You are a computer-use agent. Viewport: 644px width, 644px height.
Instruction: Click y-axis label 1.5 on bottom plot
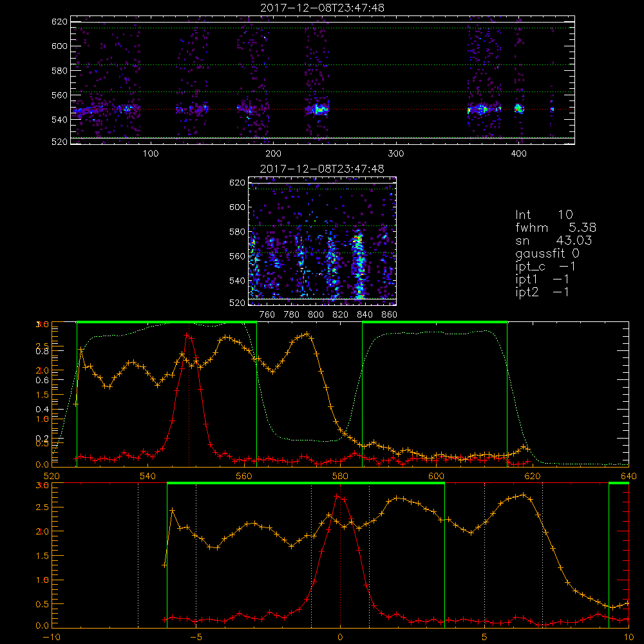click(x=43, y=556)
